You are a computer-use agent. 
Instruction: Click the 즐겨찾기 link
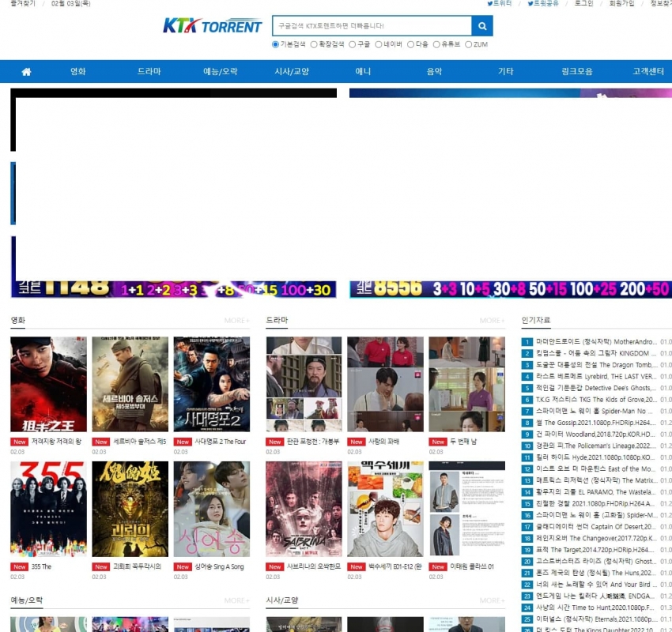click(x=23, y=3)
